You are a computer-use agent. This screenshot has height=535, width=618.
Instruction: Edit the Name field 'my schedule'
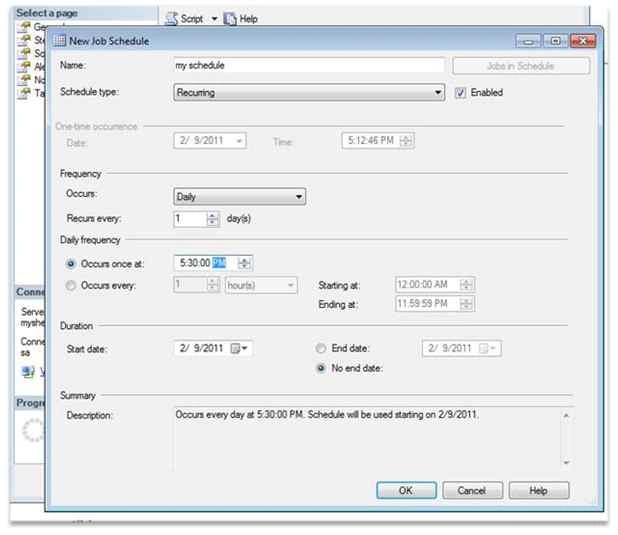coord(309,65)
